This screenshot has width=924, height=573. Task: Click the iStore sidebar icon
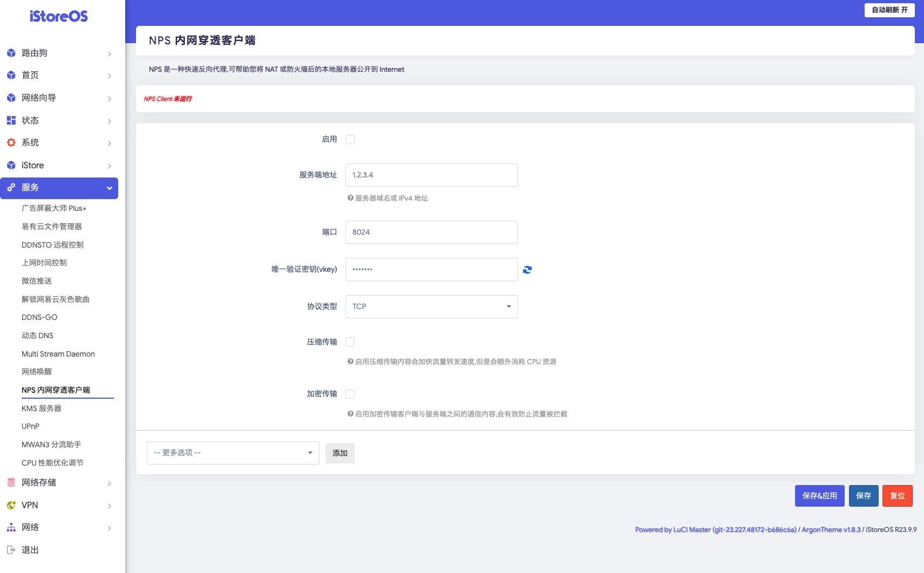tap(11, 165)
